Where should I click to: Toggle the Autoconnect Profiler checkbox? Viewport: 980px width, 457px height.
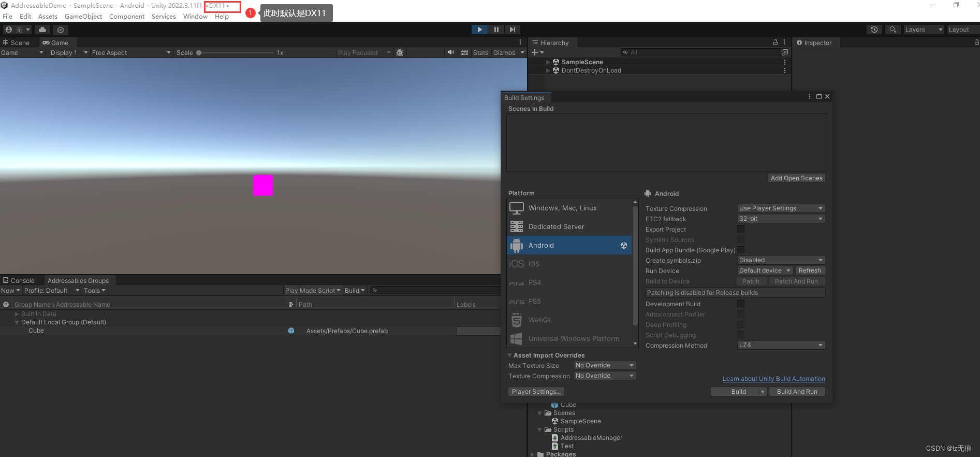point(741,314)
